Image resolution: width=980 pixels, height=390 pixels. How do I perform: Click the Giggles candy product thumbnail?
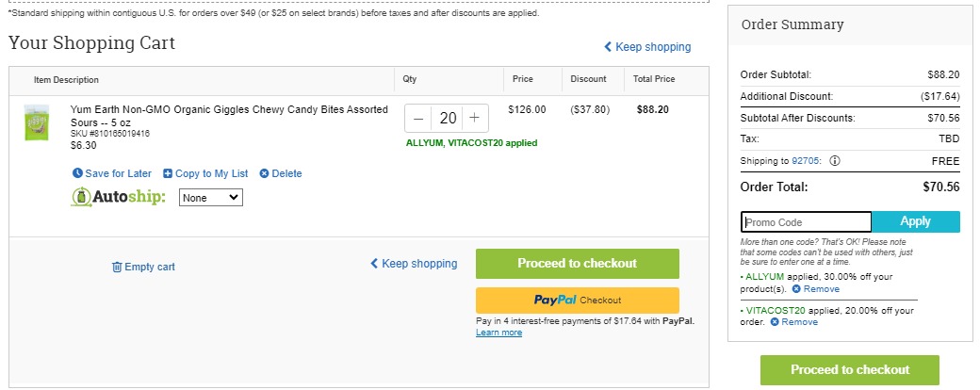tap(36, 122)
